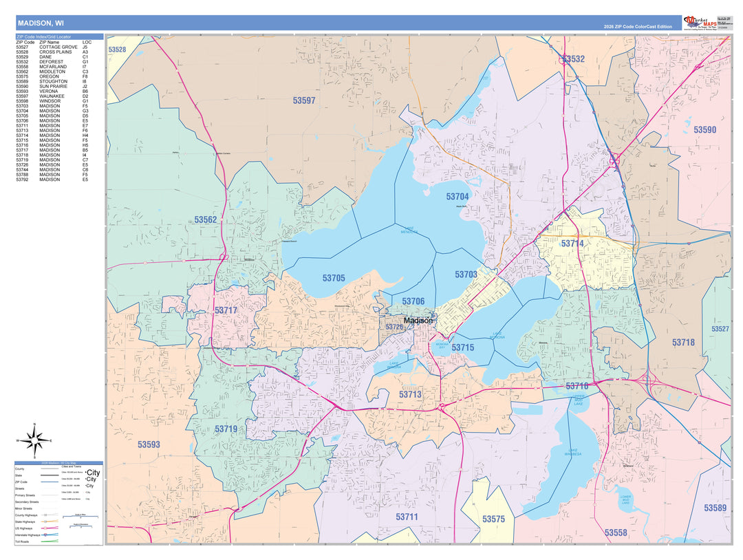Click the State boundary dark line sample

(50, 475)
